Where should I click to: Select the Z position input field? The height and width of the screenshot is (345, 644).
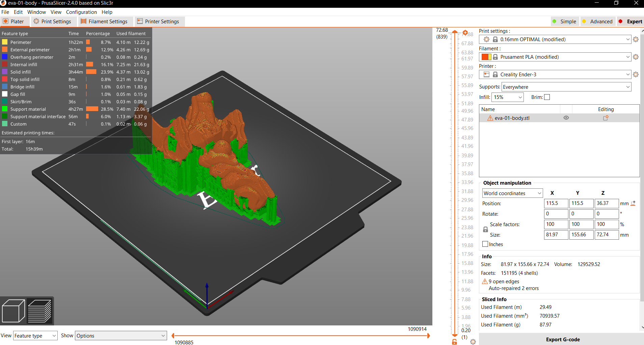[606, 203]
